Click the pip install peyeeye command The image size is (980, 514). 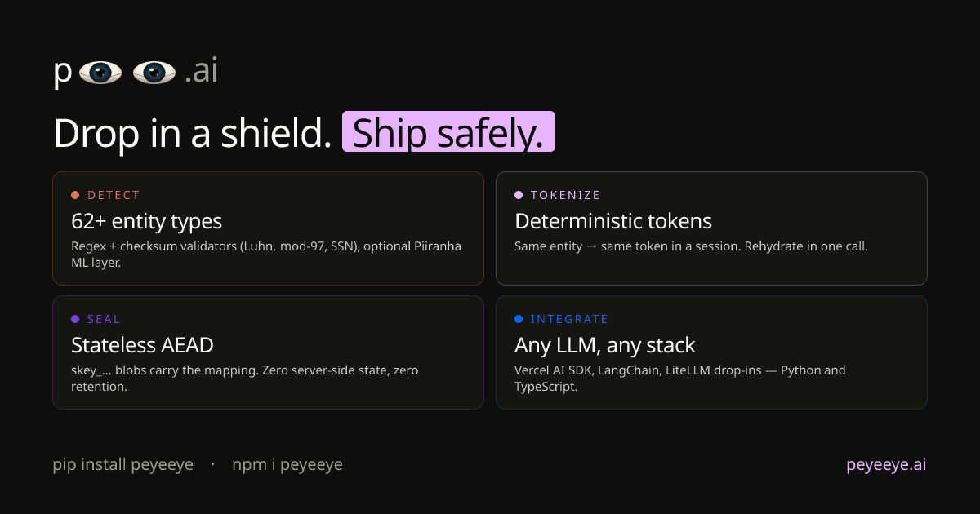123,464
